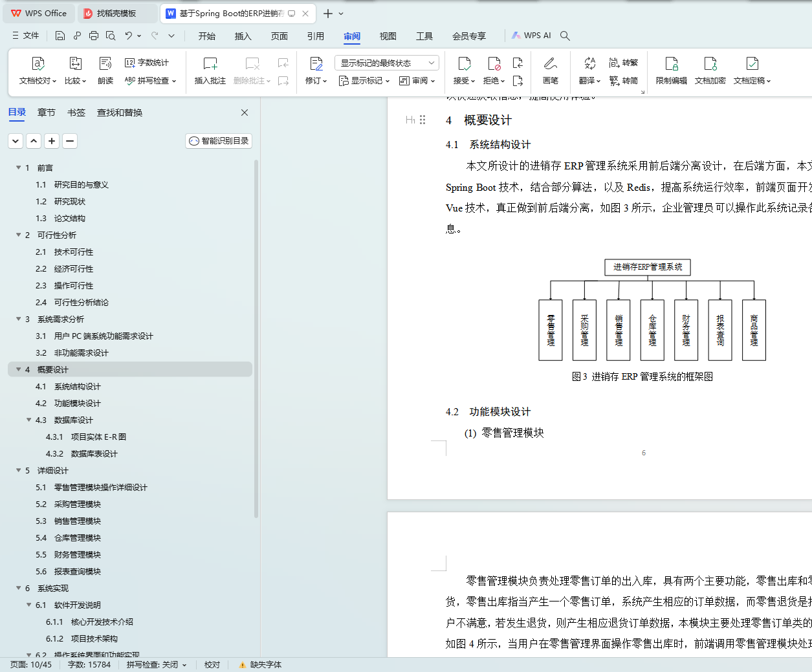Open 字数统计 word count

coord(147,63)
